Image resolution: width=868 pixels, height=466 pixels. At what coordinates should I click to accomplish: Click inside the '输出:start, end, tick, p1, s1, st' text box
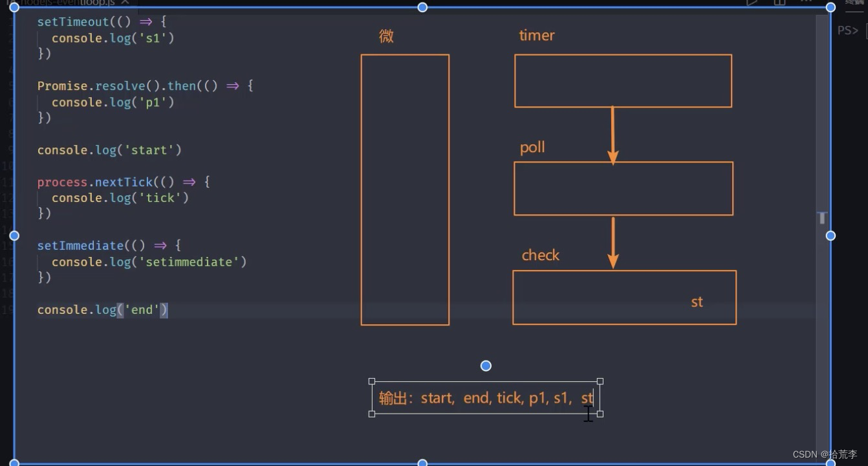[x=486, y=398]
